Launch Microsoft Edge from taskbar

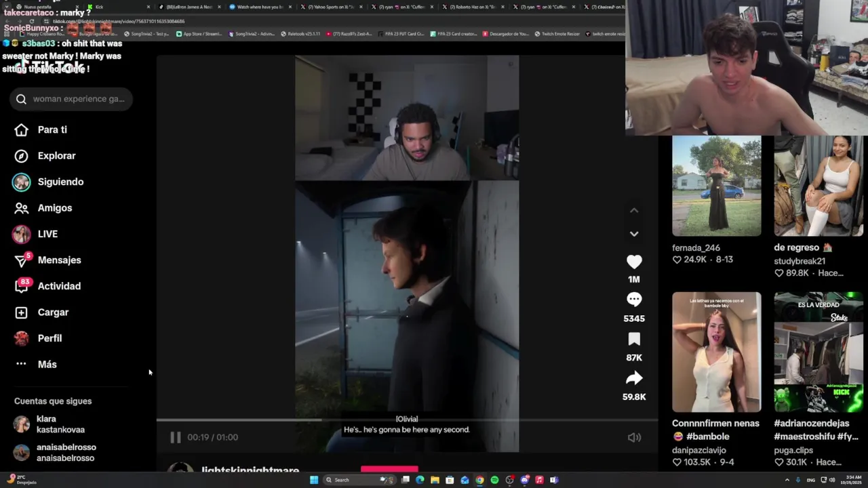tap(420, 480)
